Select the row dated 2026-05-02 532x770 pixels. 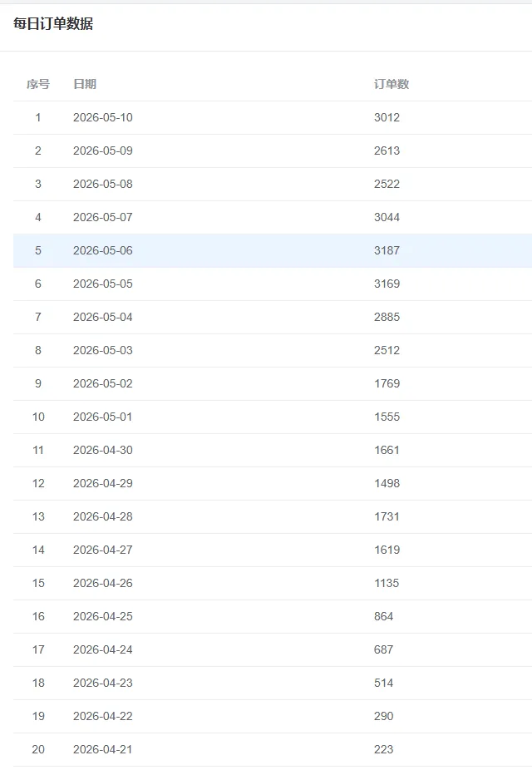[x=273, y=383]
